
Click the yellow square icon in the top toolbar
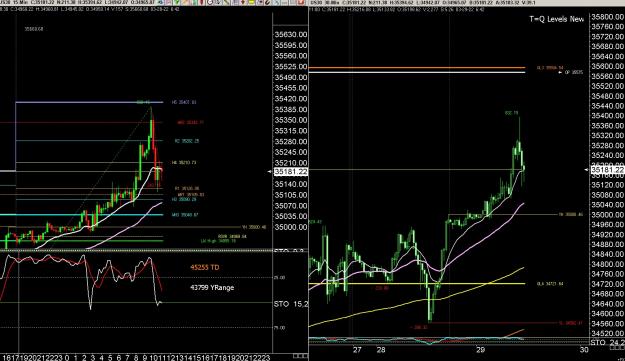251,2
